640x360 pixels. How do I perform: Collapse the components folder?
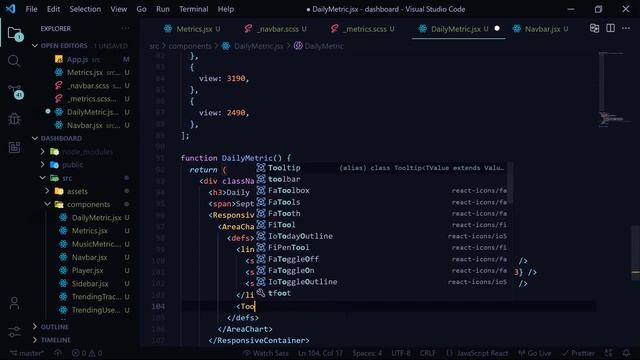pyautogui.click(x=47, y=204)
